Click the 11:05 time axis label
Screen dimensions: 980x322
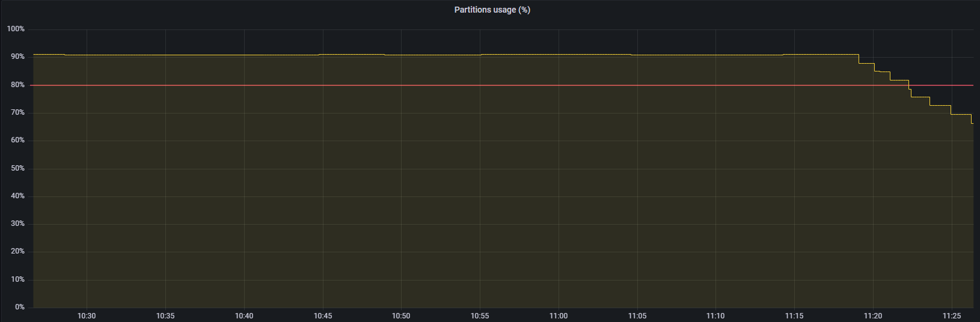coord(637,316)
